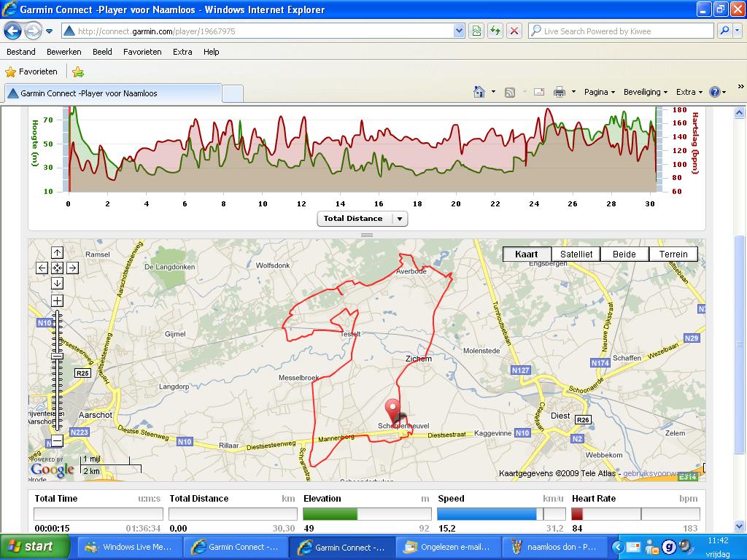Click the Live Search input box
The width and height of the screenshot is (747, 560).
(x=621, y=31)
